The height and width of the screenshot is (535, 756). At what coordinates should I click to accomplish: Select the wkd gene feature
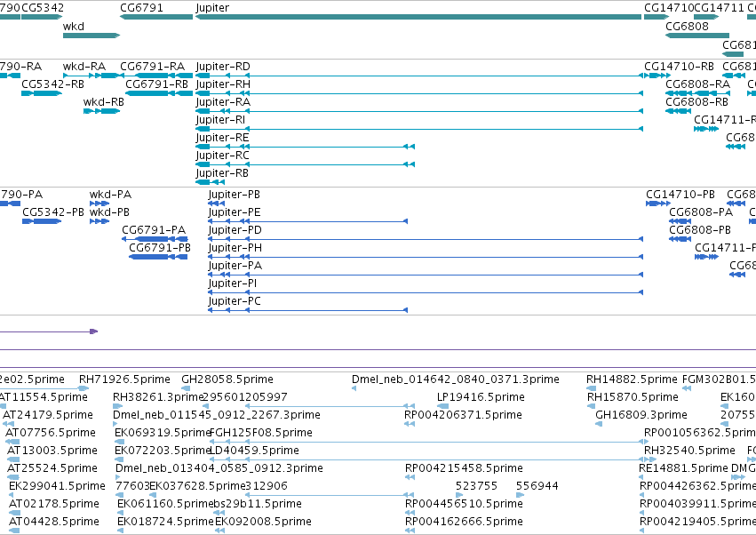click(92, 36)
